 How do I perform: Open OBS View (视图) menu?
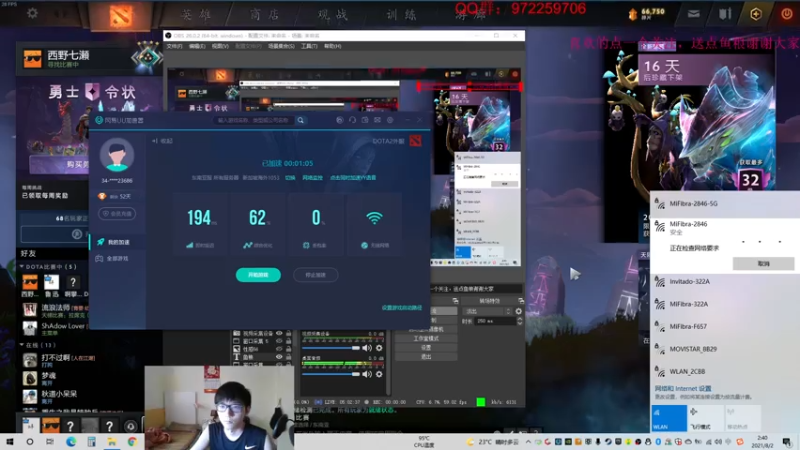click(220, 46)
